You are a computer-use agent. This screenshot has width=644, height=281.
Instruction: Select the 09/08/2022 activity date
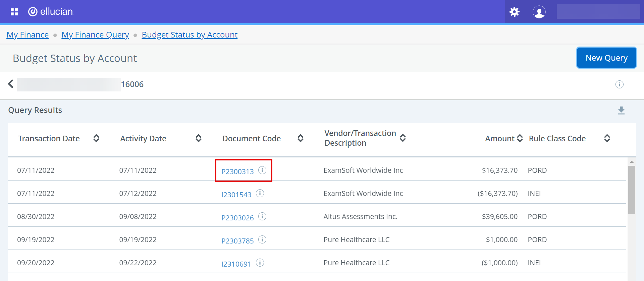click(138, 217)
